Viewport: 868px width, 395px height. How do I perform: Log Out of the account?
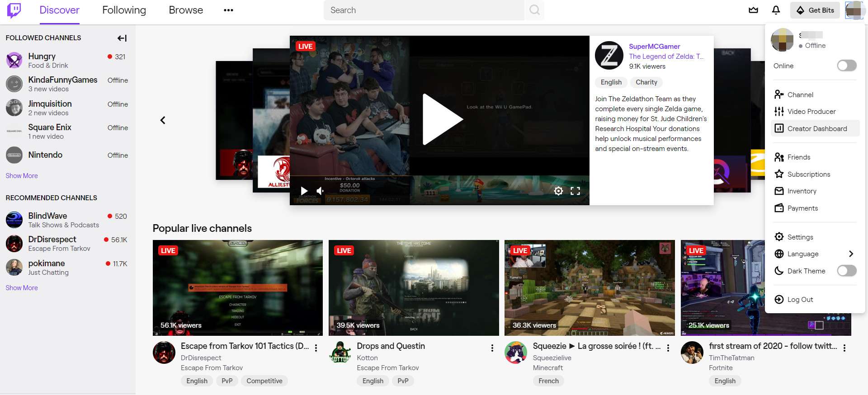click(816, 300)
